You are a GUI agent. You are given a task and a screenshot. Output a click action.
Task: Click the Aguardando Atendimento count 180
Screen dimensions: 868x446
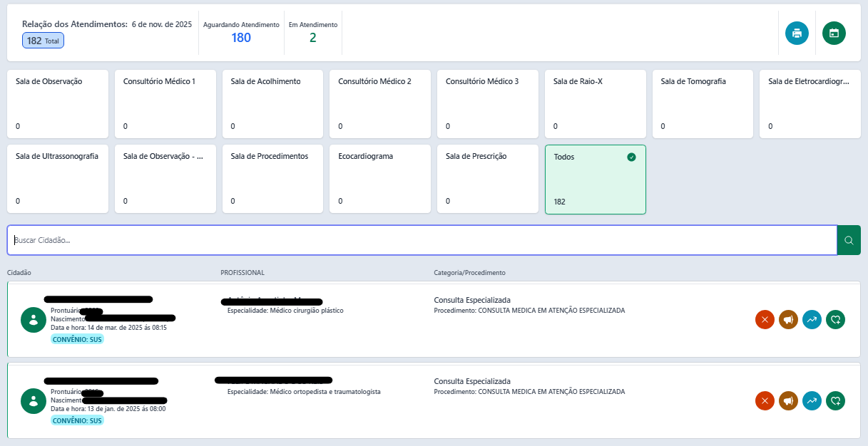pos(241,38)
